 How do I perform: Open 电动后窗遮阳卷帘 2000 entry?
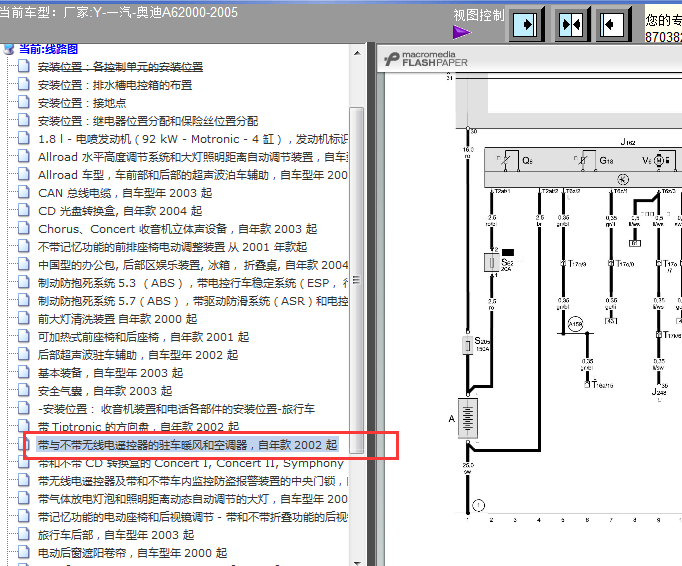click(133, 553)
